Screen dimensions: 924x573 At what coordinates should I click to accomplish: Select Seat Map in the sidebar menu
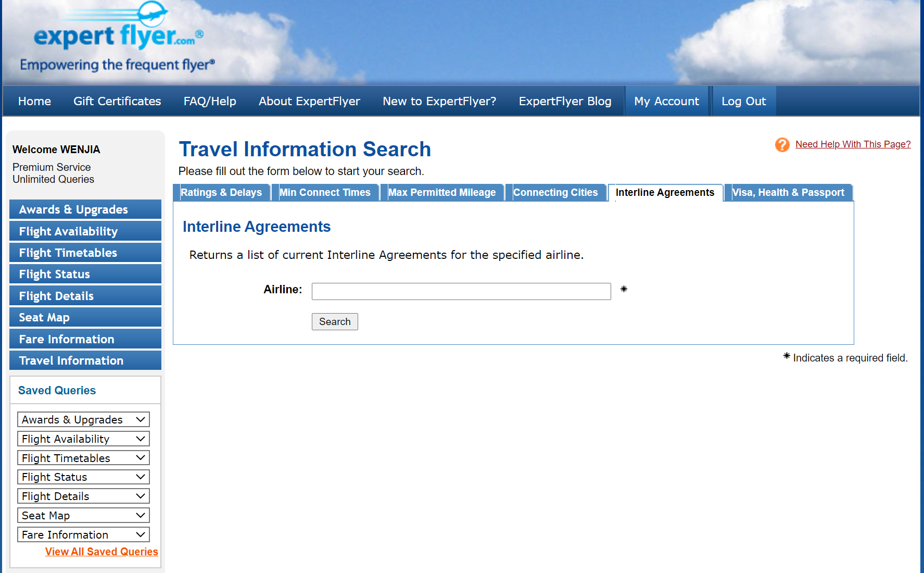tap(85, 317)
